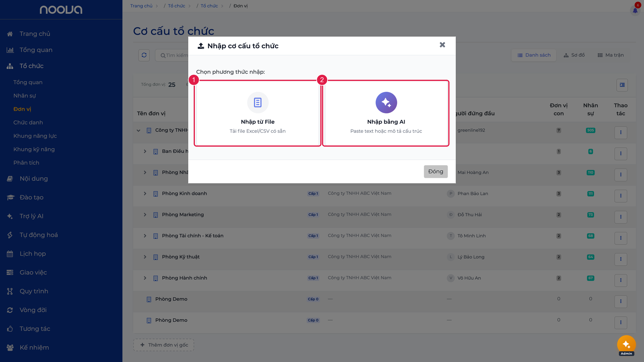Click the Nội dung book icon in sidebar

pyautogui.click(x=10, y=179)
